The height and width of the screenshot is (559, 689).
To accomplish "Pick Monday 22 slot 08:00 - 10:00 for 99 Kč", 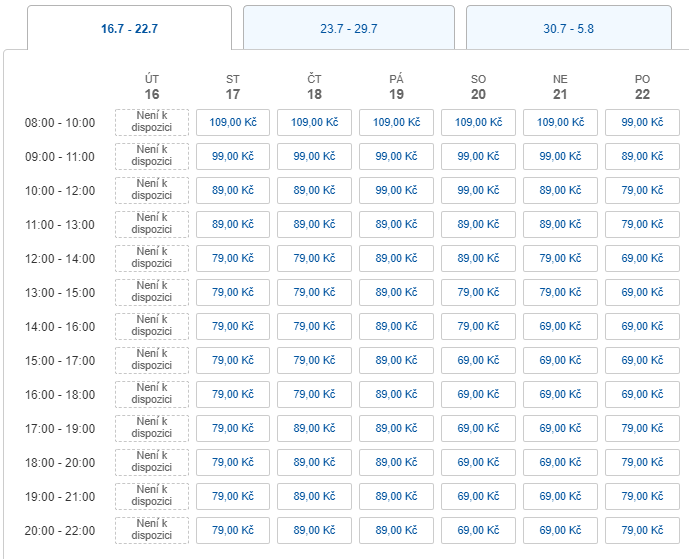I will point(641,122).
